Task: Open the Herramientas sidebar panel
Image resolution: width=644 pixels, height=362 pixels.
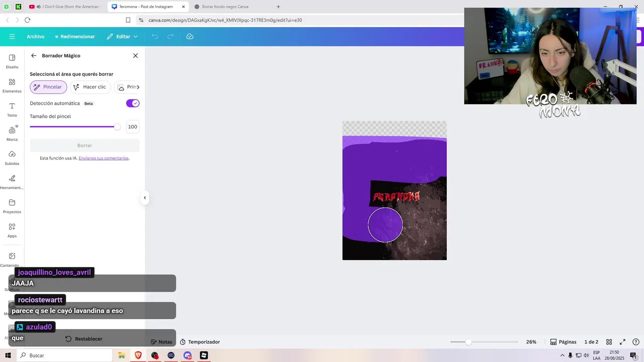Action: pyautogui.click(x=12, y=182)
